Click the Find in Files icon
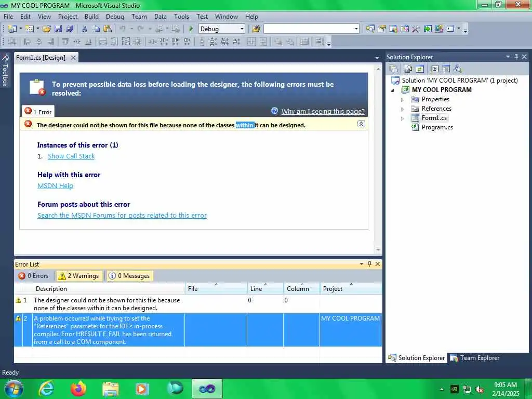Viewport: 532px width, 399px height. coord(256,29)
